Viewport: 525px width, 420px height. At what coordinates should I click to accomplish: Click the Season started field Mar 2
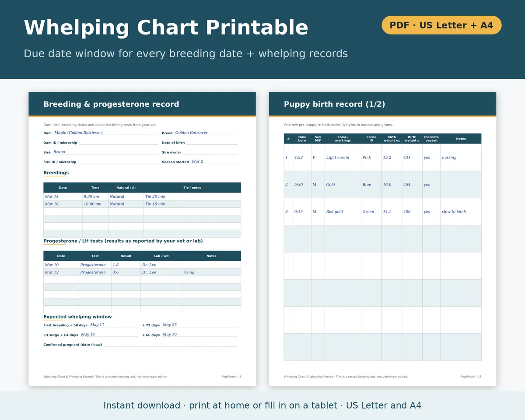(x=213, y=161)
